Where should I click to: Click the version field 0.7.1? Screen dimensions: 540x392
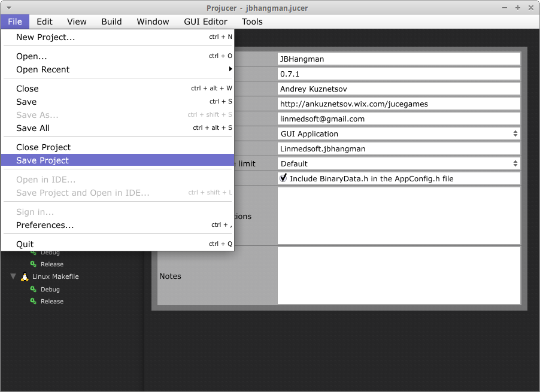coord(399,74)
